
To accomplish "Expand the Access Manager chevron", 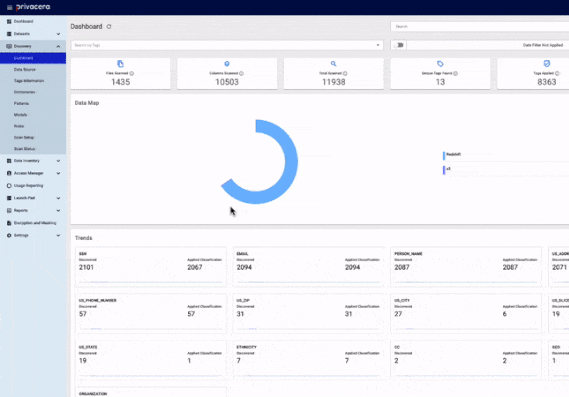I will pyautogui.click(x=58, y=173).
